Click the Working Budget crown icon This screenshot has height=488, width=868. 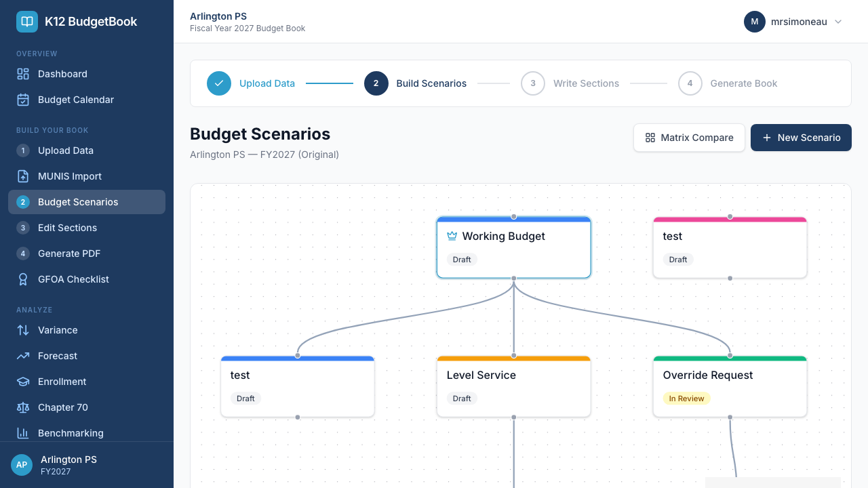[452, 236]
